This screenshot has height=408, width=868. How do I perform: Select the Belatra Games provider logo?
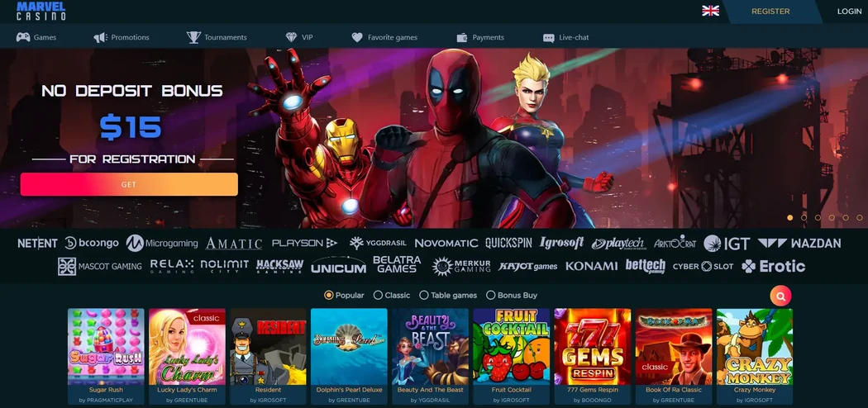[x=397, y=265]
